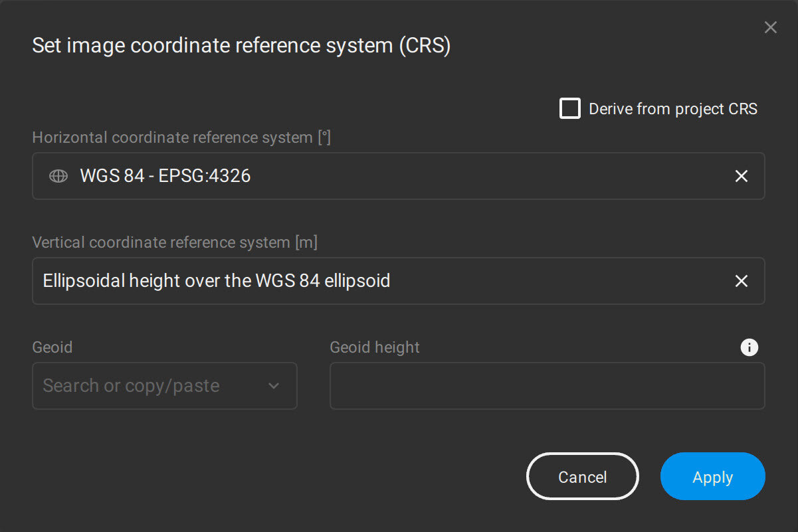
Task: Clear the Ellipsoidal height vertical CRS selection
Action: [742, 281]
